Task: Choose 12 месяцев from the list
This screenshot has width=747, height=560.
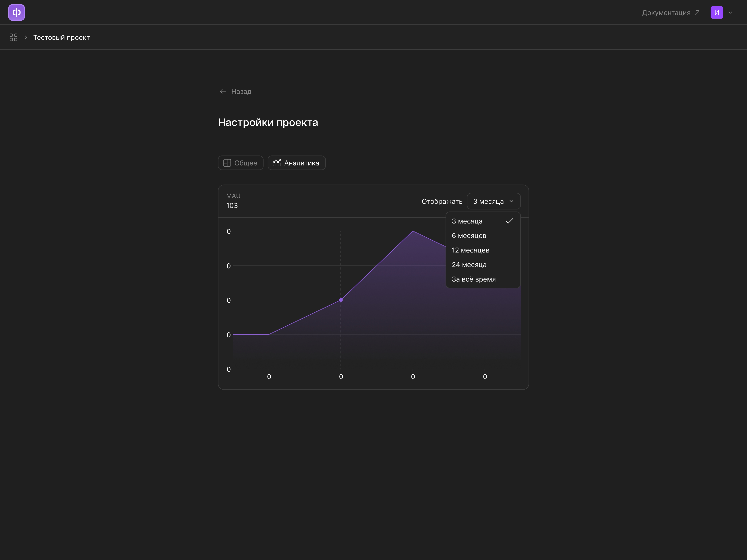Action: pyautogui.click(x=483, y=250)
